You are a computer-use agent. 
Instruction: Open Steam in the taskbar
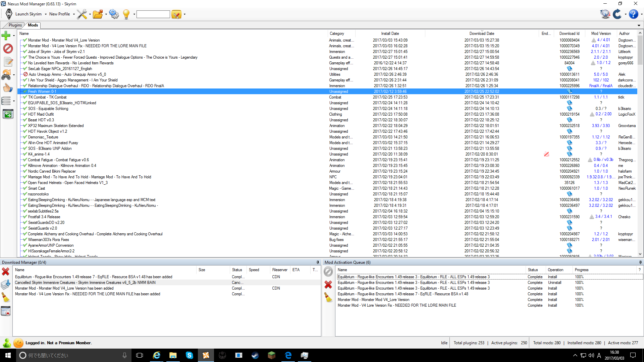255,355
